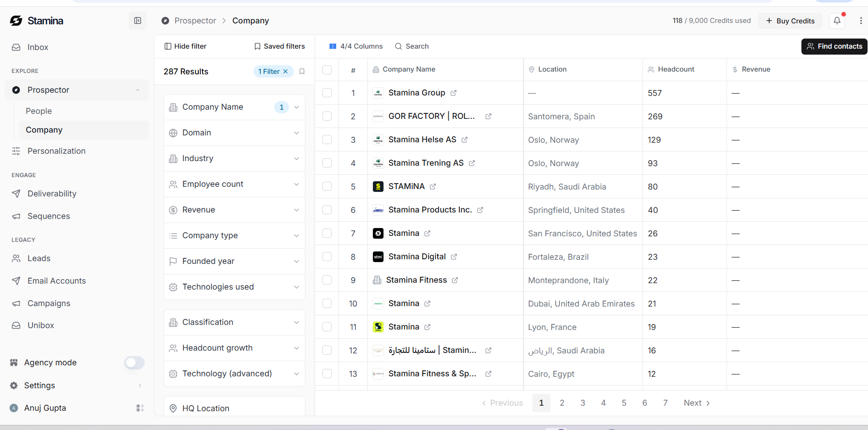Click the table Search field
The width and height of the screenshot is (868, 430).
412,46
